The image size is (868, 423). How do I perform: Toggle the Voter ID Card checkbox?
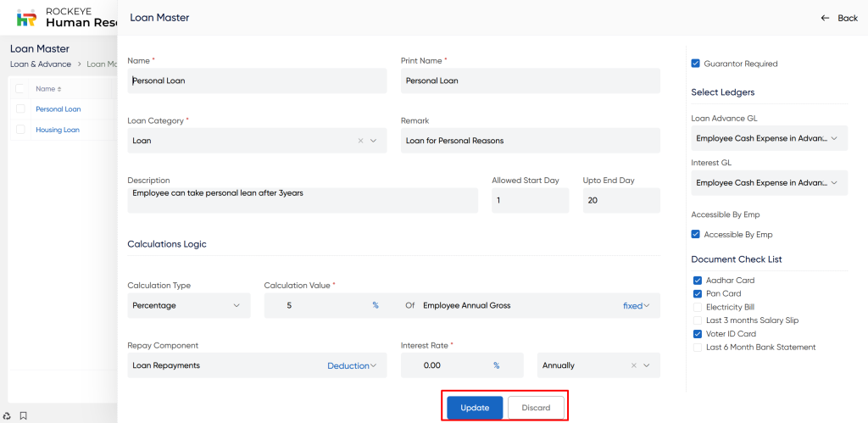[x=697, y=334]
